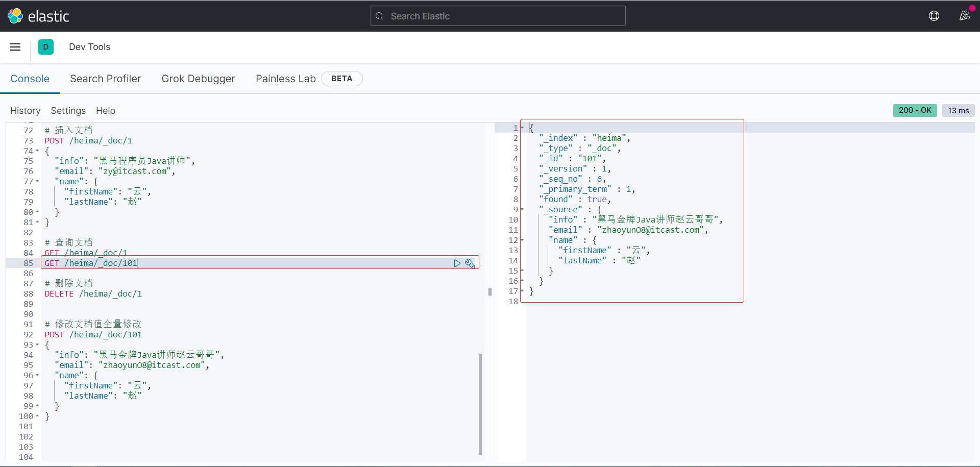Collapse the request body at line 93
The height and width of the screenshot is (467, 980).
coord(37,345)
